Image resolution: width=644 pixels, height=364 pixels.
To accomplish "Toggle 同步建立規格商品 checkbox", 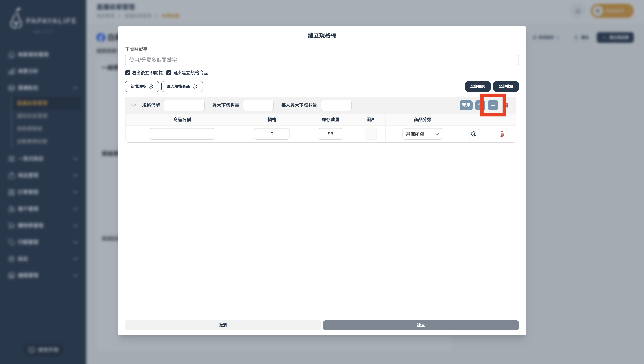I will (169, 73).
